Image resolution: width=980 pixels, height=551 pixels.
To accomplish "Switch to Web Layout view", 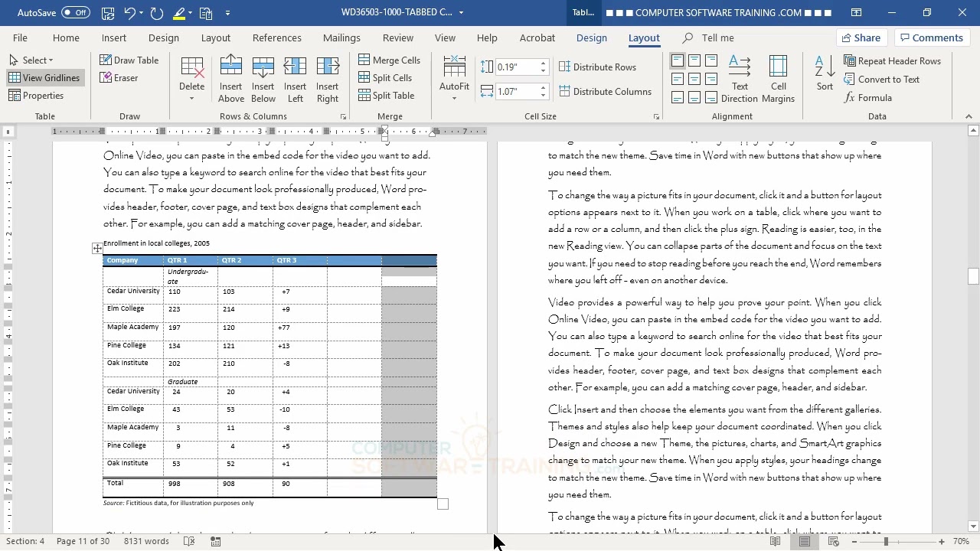I will click(833, 542).
